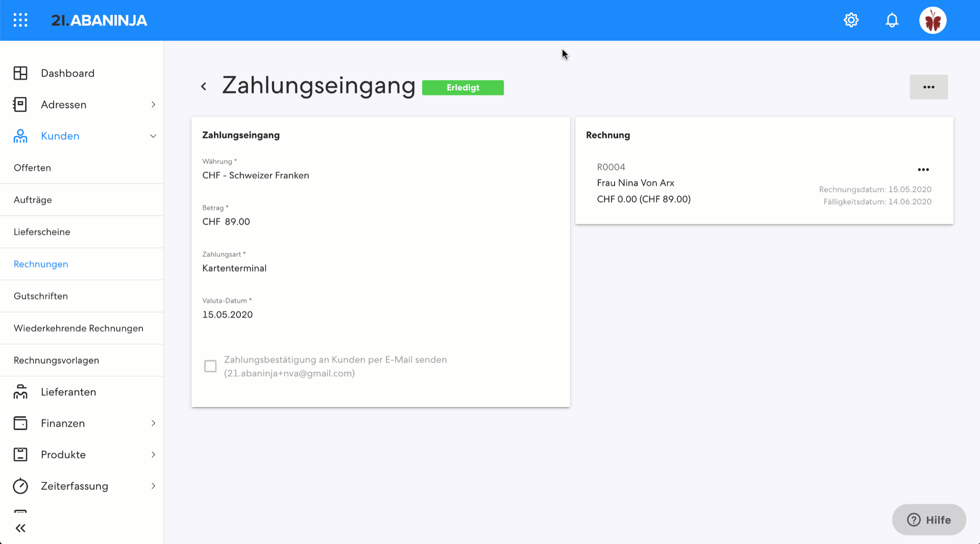The image size is (980, 544).
Task: Open Zeiterfassung via its clock icon
Action: (20, 486)
